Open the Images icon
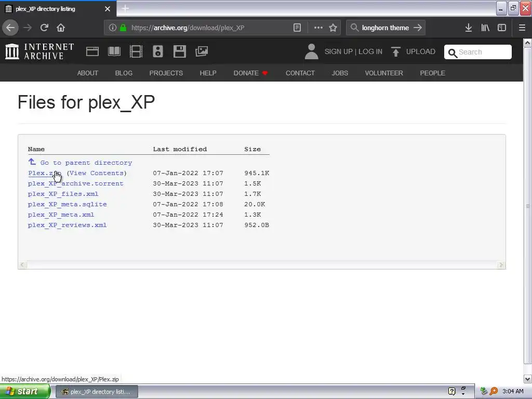Screen dimensions: 532x399 pos(202,51)
